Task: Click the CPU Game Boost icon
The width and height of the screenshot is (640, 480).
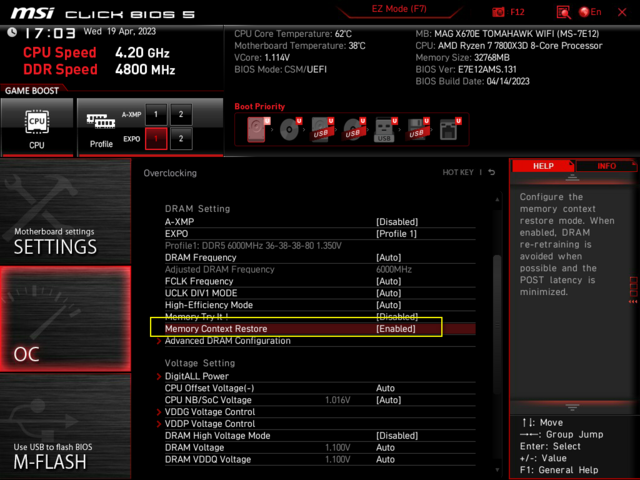Action: click(x=37, y=126)
